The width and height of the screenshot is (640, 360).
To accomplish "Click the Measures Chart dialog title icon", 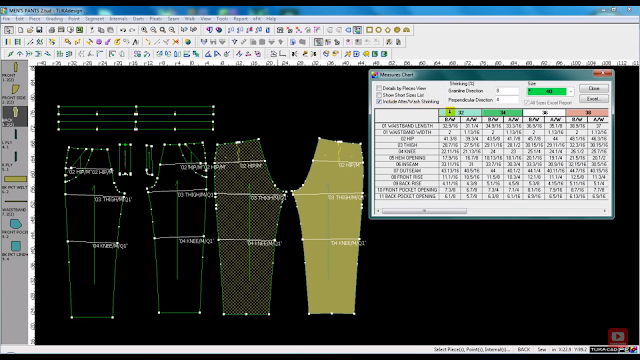I will (x=375, y=75).
